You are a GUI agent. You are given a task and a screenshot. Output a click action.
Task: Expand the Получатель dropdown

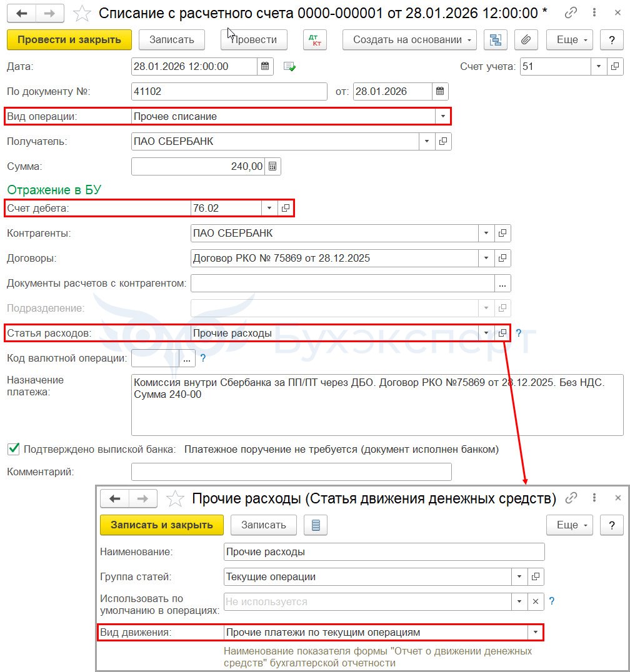(x=427, y=141)
